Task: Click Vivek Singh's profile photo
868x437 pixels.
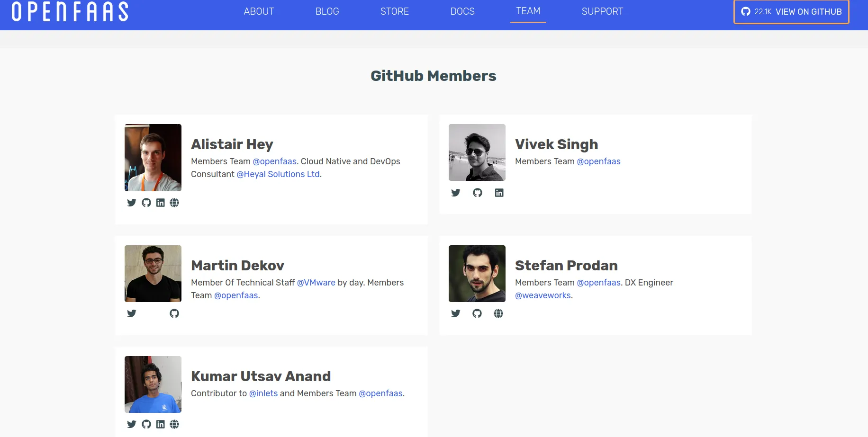Action: coord(477,152)
